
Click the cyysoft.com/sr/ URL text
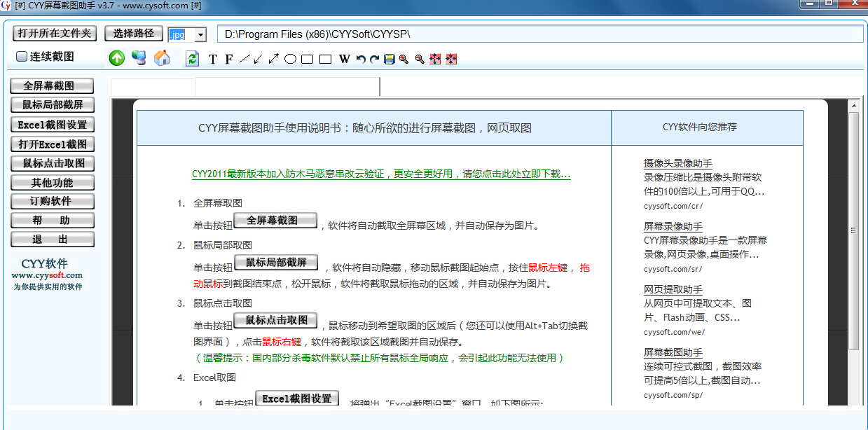pos(673,269)
